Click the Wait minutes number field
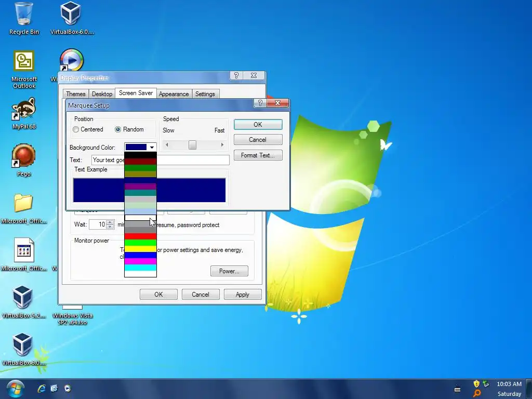The width and height of the screenshot is (532, 399). [98, 224]
